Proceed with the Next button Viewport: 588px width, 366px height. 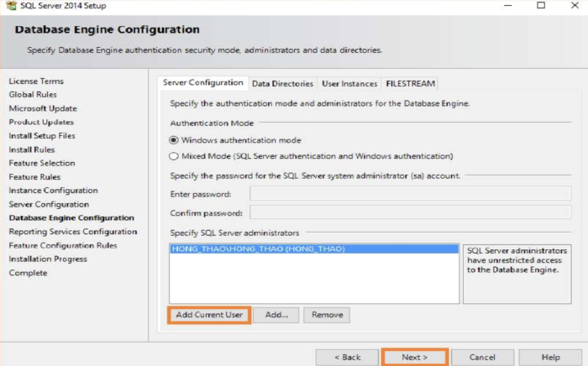tap(414, 358)
